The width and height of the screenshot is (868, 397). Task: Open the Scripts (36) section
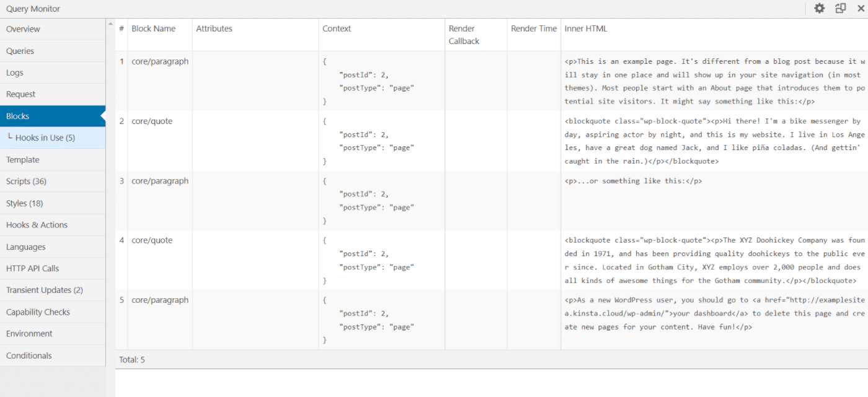coord(26,181)
